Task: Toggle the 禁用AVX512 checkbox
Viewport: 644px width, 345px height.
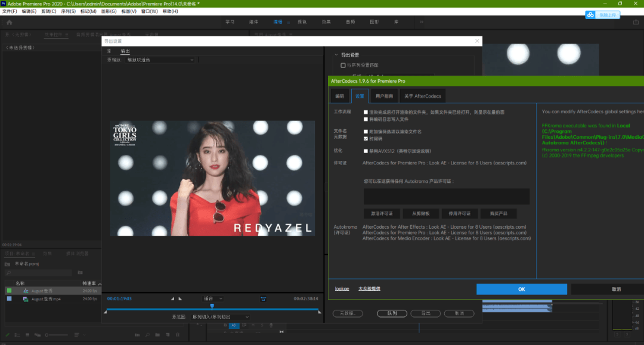Action: coord(366,151)
